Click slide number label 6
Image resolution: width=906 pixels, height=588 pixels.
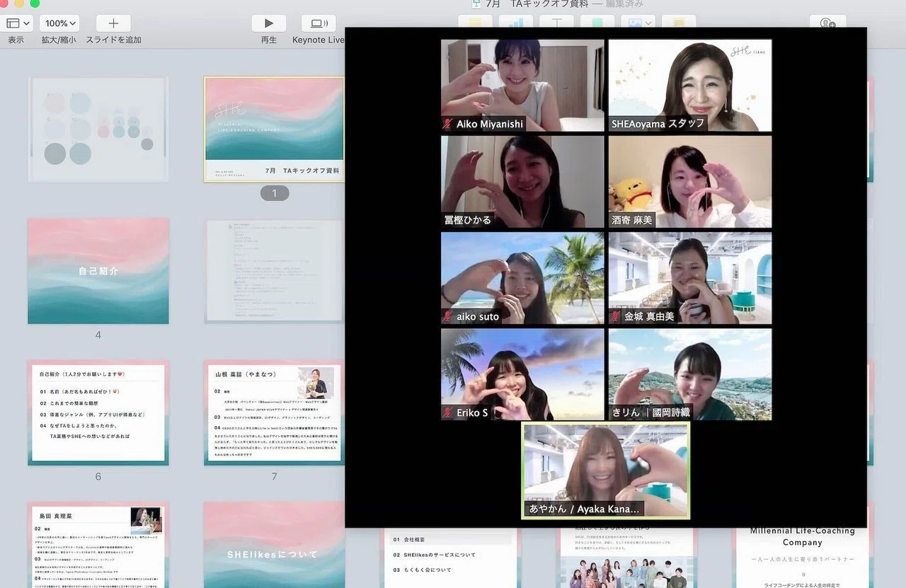(x=98, y=476)
